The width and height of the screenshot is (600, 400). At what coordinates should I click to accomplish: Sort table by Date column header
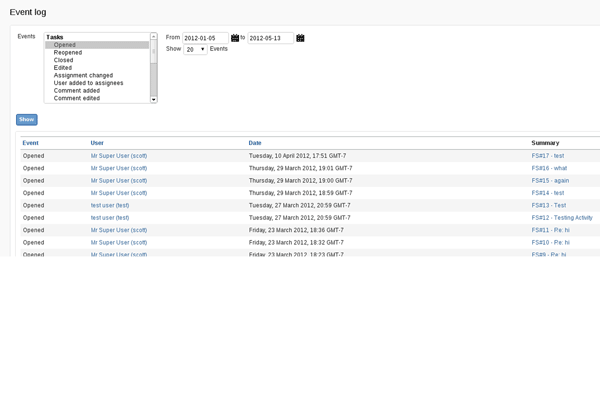(x=255, y=143)
